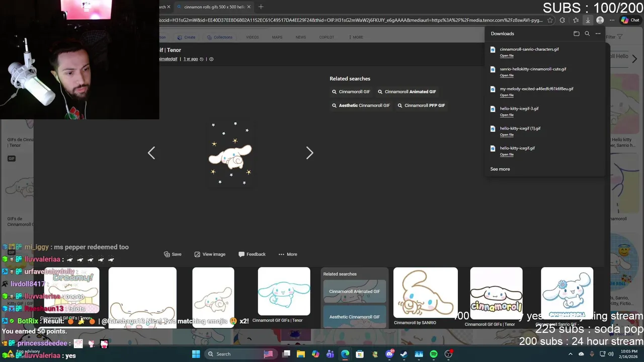
Task: Go to next image arrow
Action: [x=309, y=153]
